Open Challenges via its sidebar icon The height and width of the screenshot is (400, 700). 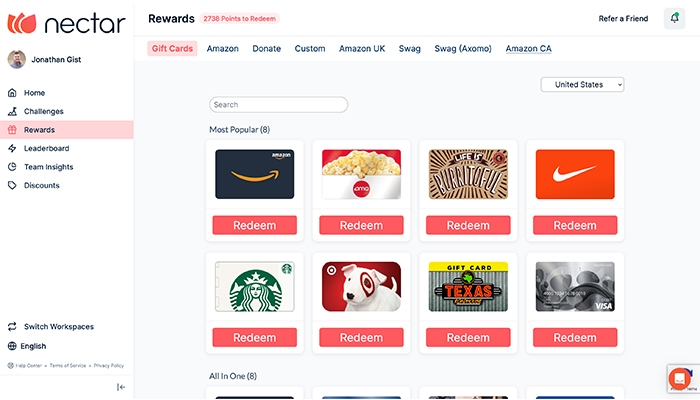pyautogui.click(x=12, y=111)
